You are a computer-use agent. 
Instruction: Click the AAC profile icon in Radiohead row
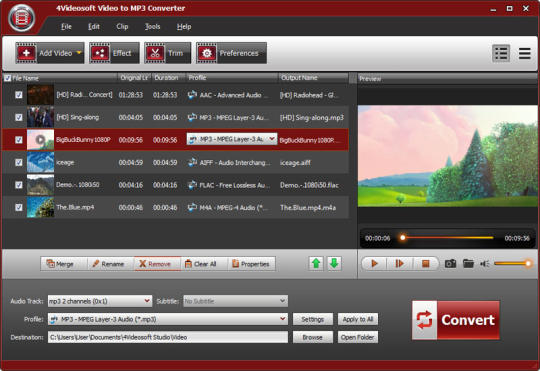192,95
